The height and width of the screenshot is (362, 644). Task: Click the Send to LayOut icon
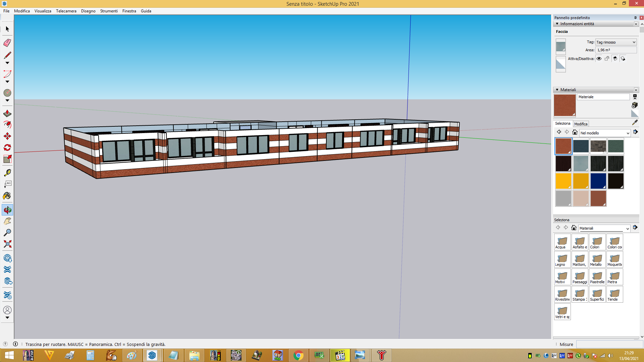coord(7,281)
